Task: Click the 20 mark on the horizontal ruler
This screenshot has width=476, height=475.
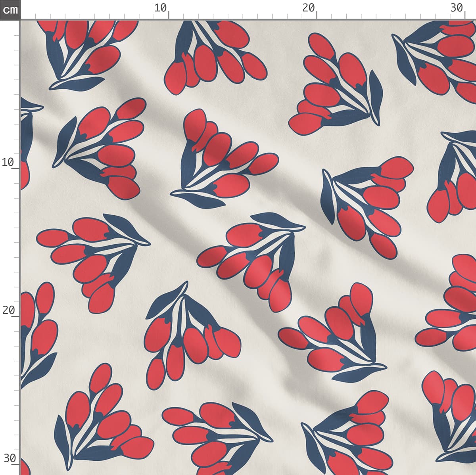Action: tap(308, 8)
